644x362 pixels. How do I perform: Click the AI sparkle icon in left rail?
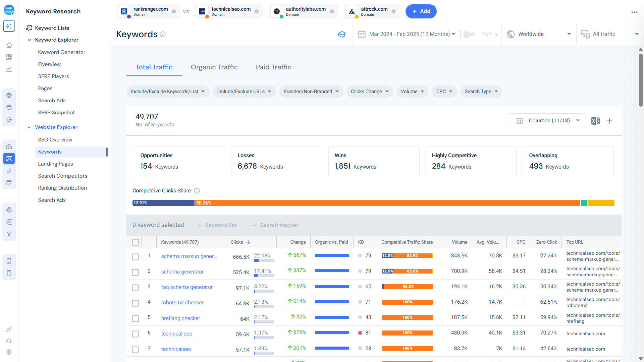click(x=9, y=26)
